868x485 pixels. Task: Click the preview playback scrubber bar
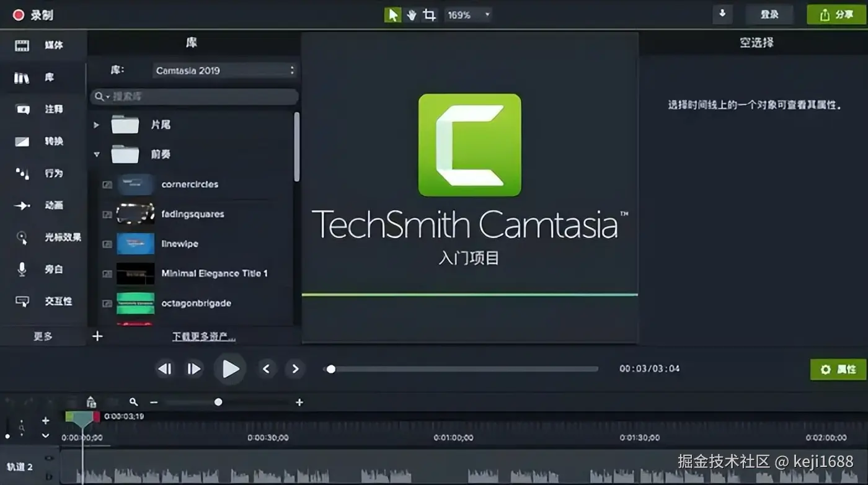tap(461, 369)
